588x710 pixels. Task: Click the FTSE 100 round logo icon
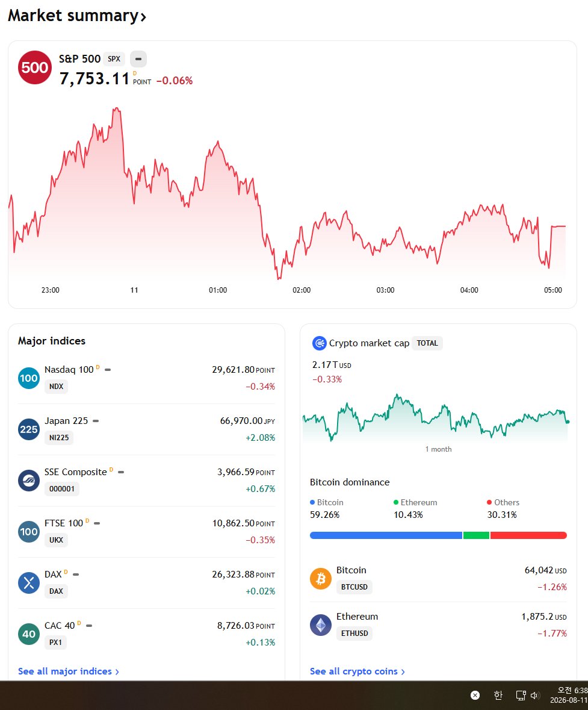(x=29, y=532)
